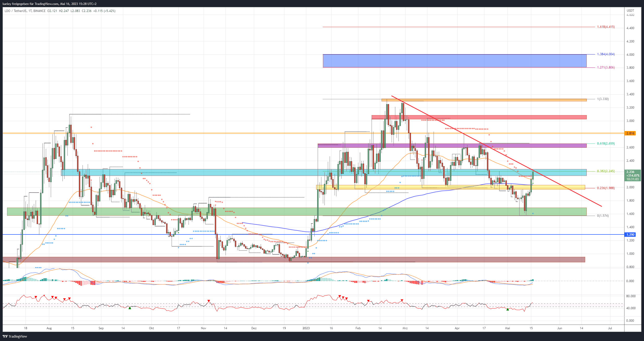Click the 3.200 price axis label
644x341 pixels.
tap(630, 108)
